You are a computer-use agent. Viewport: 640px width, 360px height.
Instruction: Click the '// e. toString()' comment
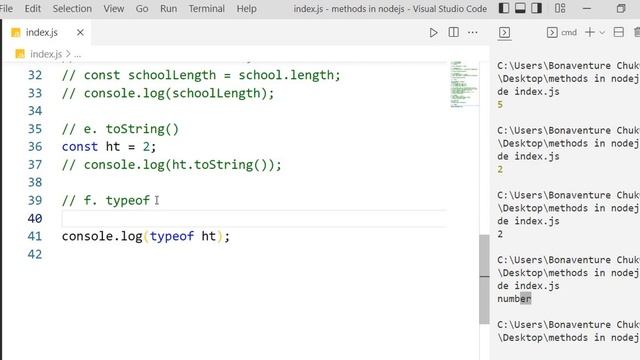tap(120, 129)
